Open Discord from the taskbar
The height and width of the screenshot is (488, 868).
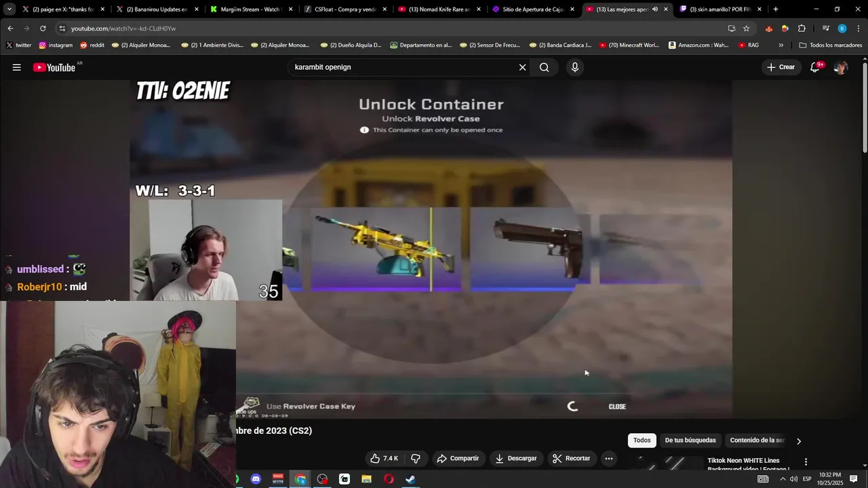[256, 479]
